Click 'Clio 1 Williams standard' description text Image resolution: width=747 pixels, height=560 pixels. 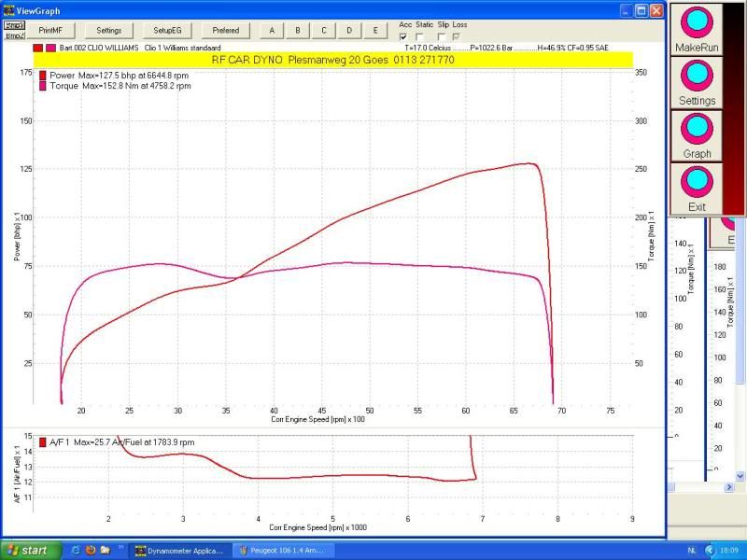(182, 49)
